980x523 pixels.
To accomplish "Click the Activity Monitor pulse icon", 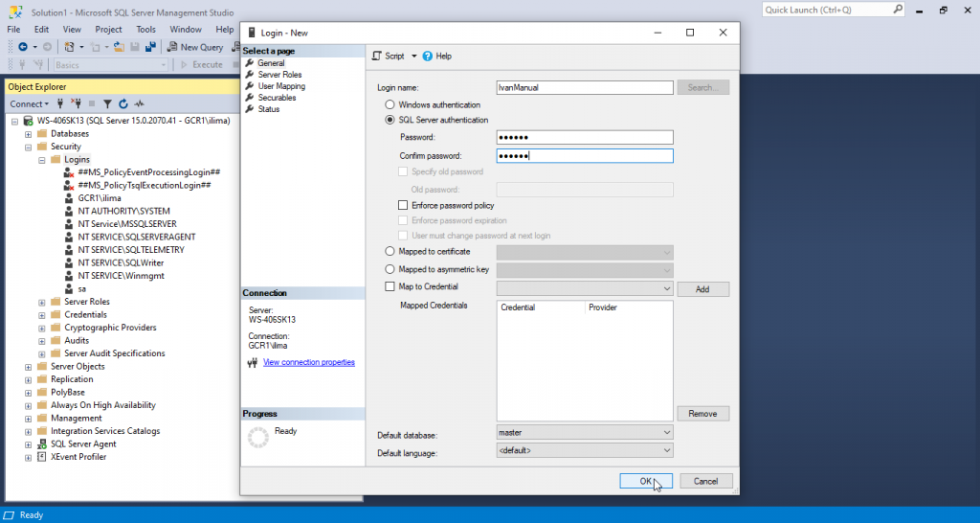I will [x=139, y=103].
